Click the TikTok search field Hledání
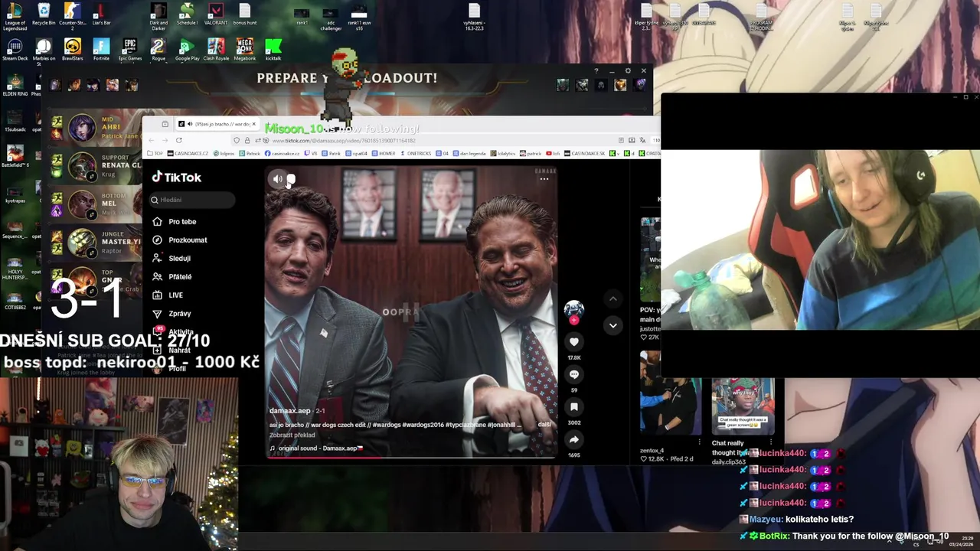The width and height of the screenshot is (980, 551). coord(192,200)
